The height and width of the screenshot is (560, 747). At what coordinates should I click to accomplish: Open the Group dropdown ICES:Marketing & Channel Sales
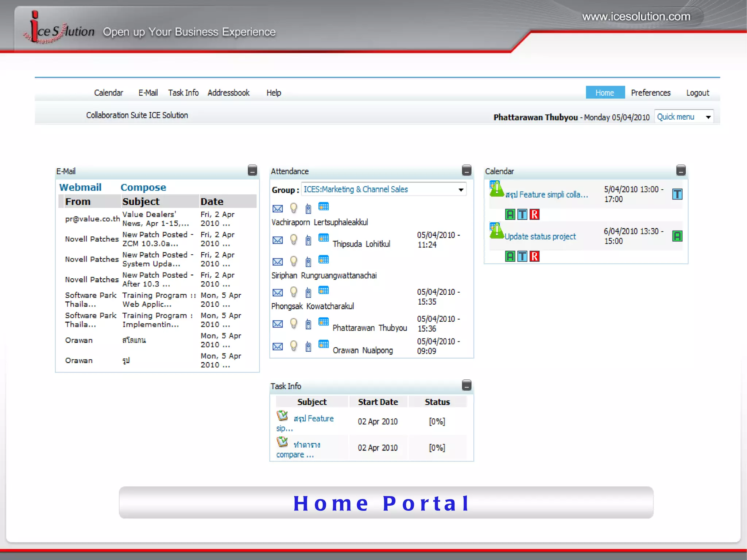pos(384,189)
